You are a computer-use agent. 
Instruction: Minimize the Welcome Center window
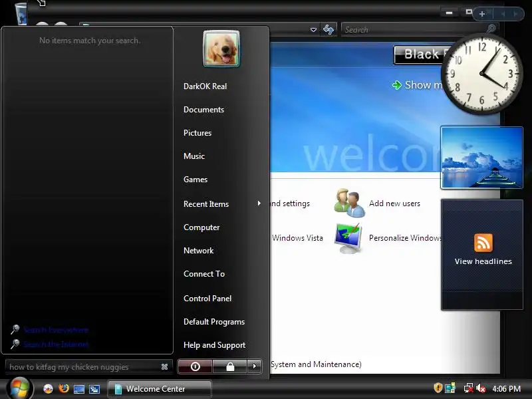[x=450, y=13]
